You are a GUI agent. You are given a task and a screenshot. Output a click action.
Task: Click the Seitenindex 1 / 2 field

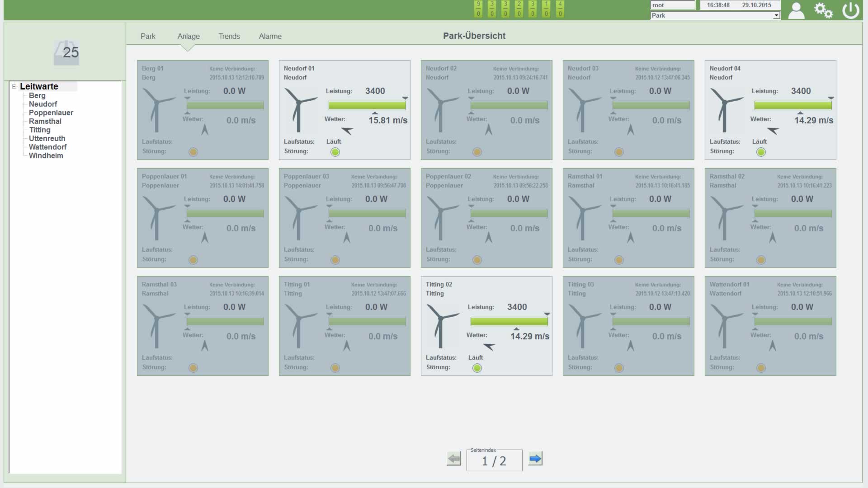(494, 460)
